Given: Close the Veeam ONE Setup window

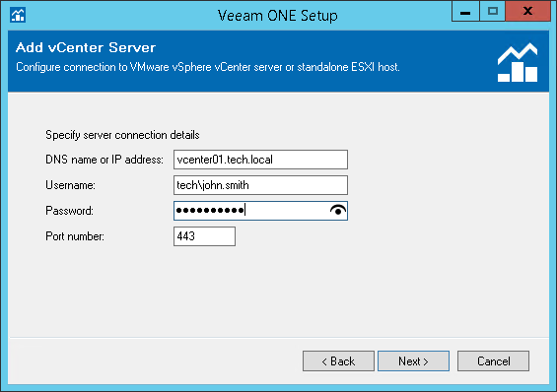Looking at the screenshot, I should click(527, 12).
